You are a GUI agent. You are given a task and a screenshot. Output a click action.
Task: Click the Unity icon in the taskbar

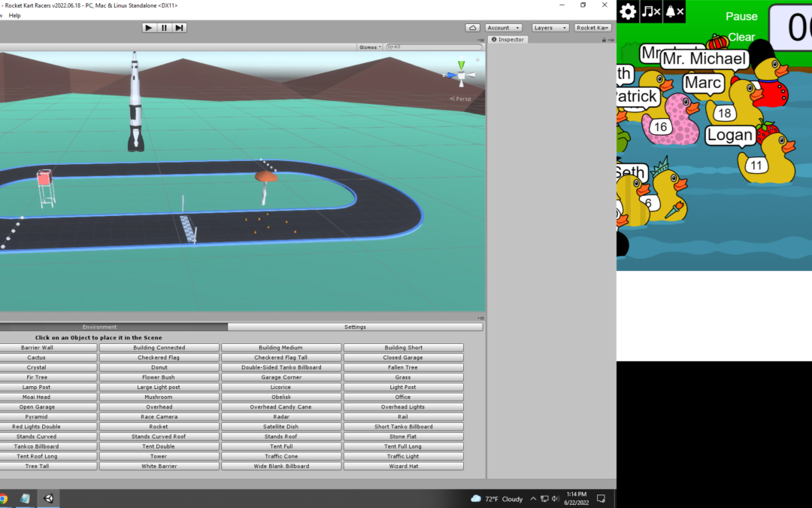coord(49,499)
